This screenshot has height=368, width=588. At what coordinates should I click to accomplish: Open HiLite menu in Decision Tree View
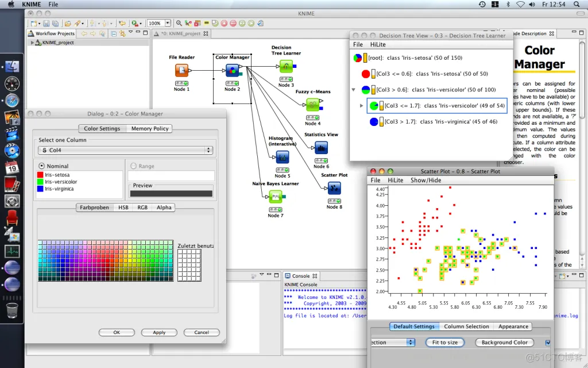[378, 44]
